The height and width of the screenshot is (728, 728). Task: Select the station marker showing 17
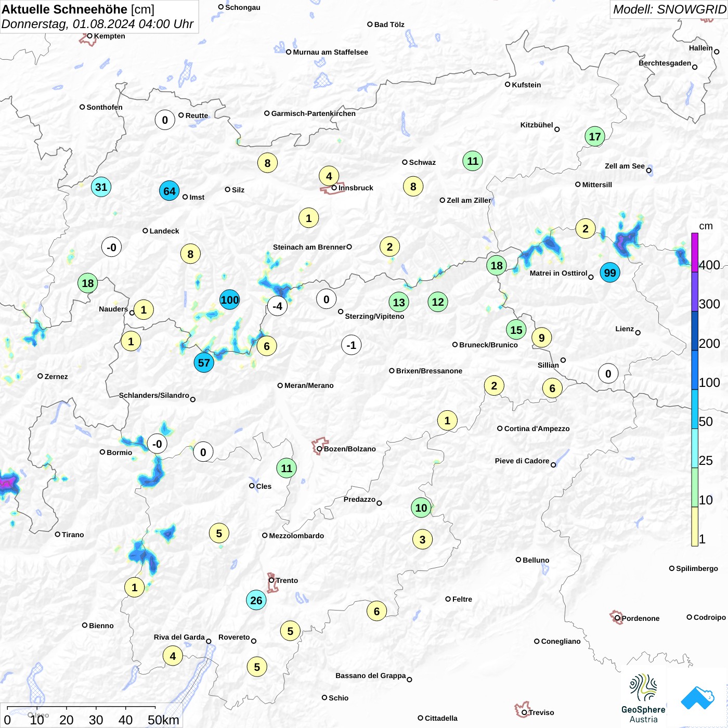click(x=595, y=137)
